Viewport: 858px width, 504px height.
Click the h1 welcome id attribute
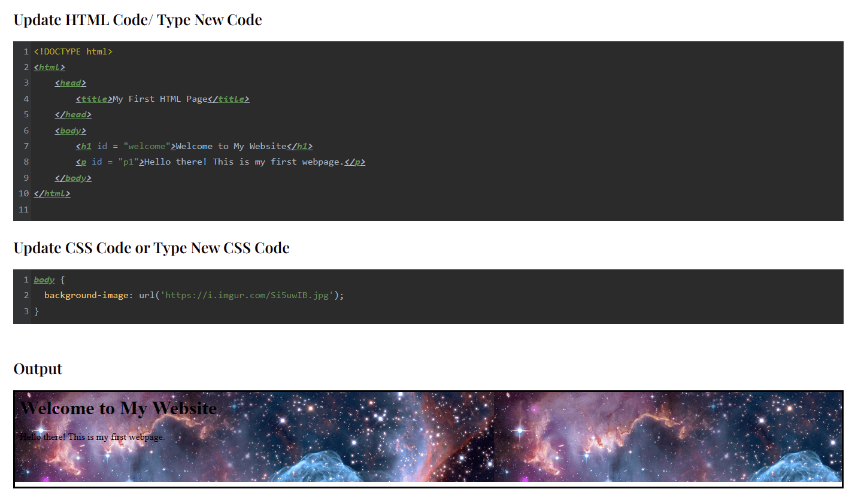[146, 145]
